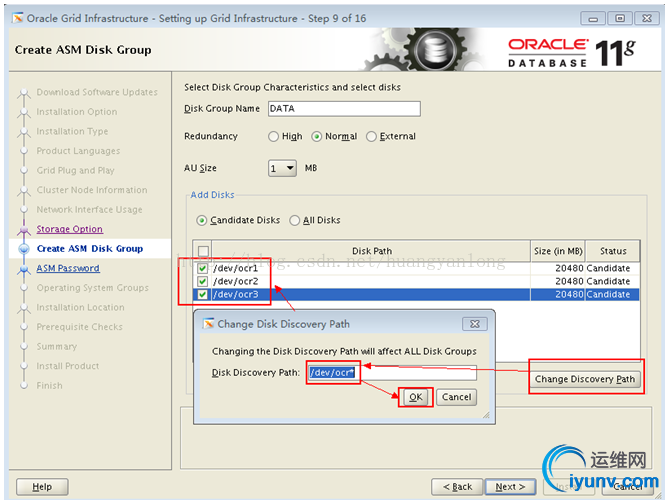The width and height of the screenshot is (665, 500).
Task: Click Operating System Groups step
Action: (x=92, y=288)
